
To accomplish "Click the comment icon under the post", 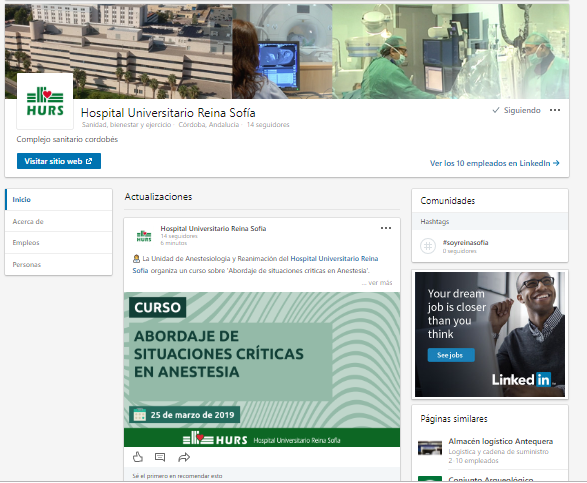I will click(x=160, y=457).
